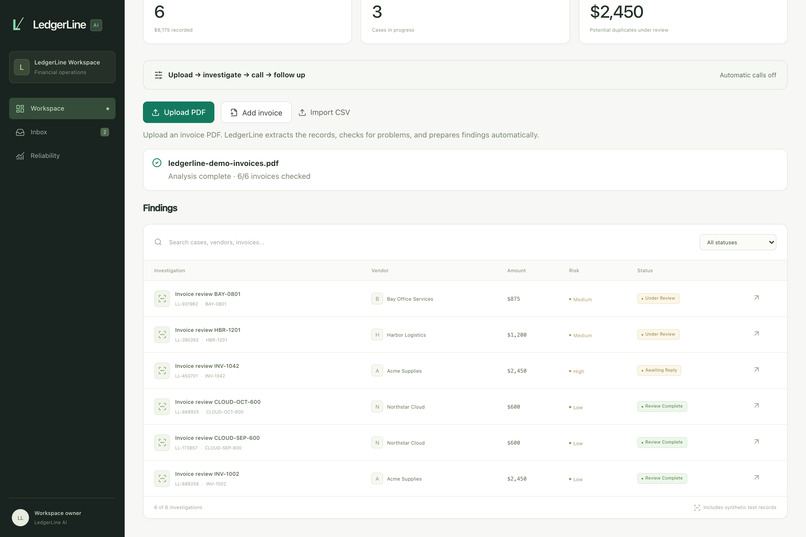
Task: Click the search magnifier icon
Action: 158,242
